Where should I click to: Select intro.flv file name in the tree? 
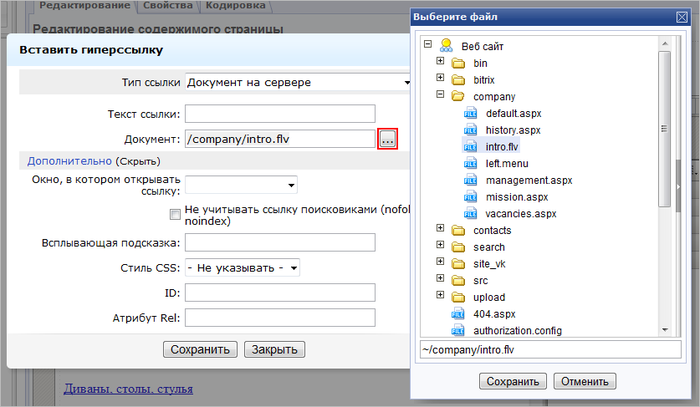pyautogui.click(x=502, y=147)
